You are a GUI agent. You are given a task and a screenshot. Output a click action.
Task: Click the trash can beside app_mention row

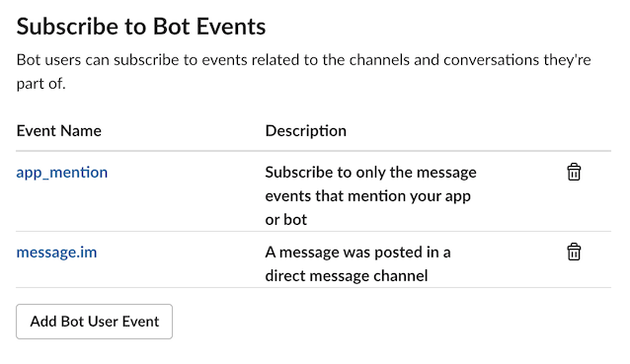[574, 173]
